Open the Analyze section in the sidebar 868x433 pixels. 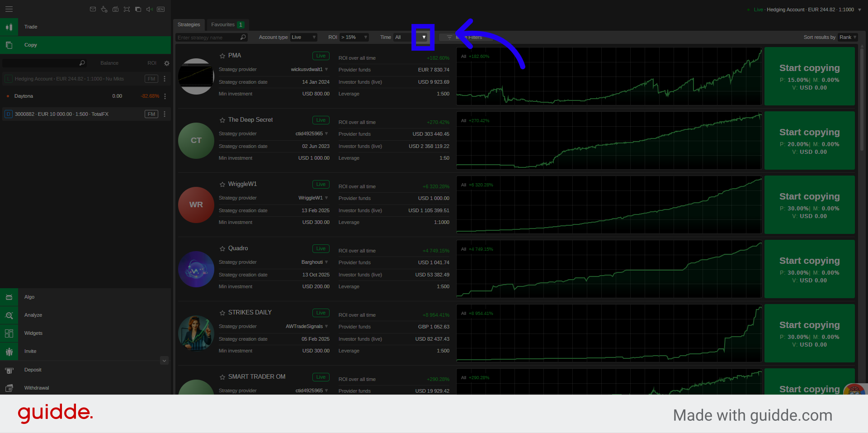tap(33, 315)
